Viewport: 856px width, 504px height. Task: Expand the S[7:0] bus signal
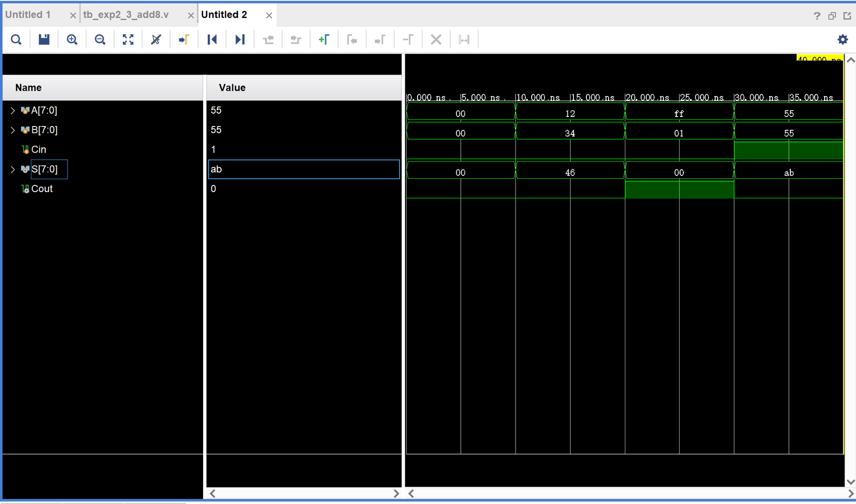click(x=13, y=169)
